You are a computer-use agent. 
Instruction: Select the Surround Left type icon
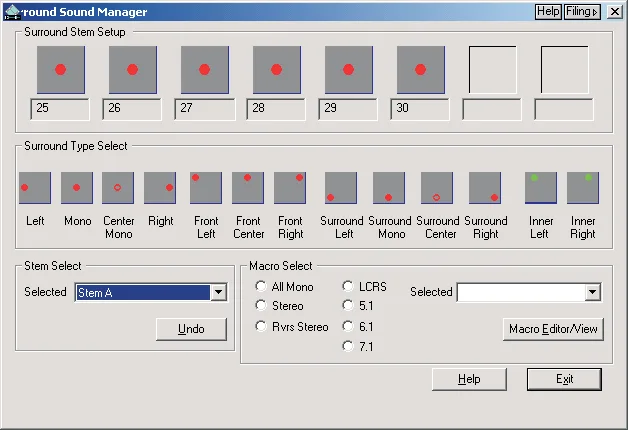(x=341, y=188)
